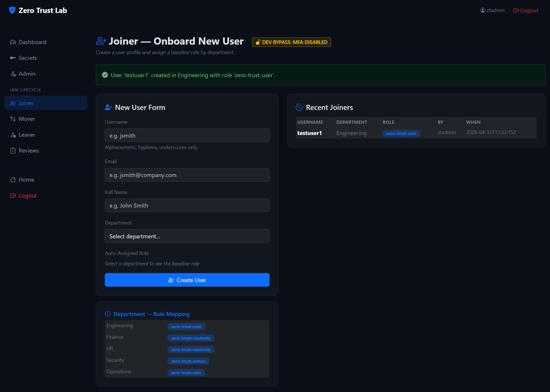This screenshot has height=392, width=550.
Task: Click the Dashboard gauge icon in sidebar
Action: 13,42
